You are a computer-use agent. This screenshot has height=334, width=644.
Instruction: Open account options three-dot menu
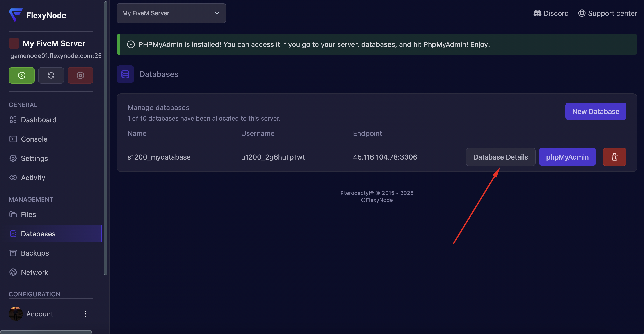click(85, 314)
